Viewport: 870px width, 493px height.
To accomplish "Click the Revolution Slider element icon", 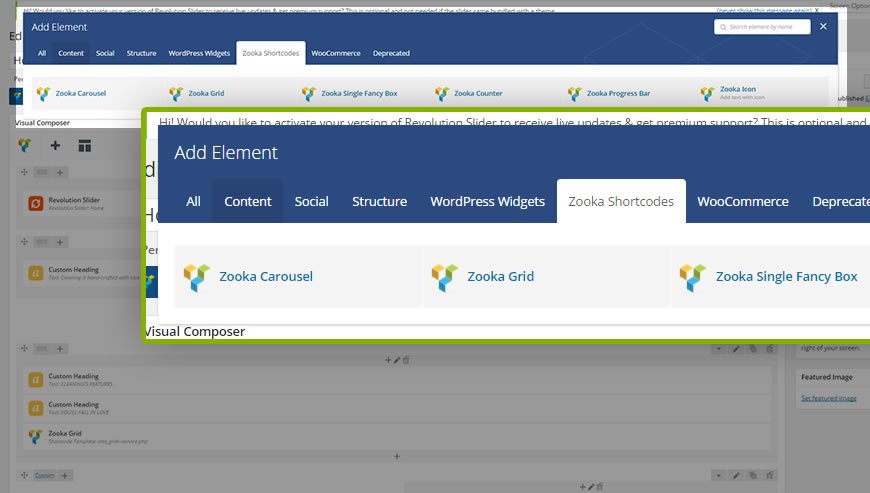I will pyautogui.click(x=36, y=204).
